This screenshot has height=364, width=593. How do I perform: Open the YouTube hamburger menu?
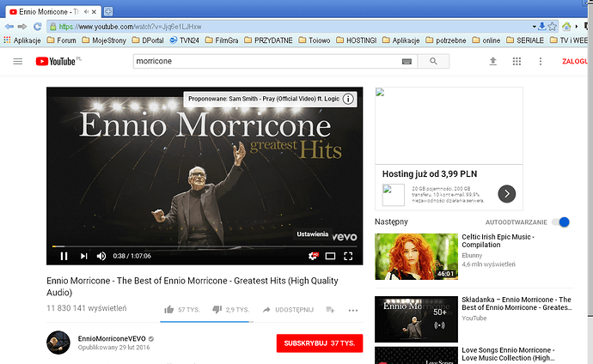point(18,61)
